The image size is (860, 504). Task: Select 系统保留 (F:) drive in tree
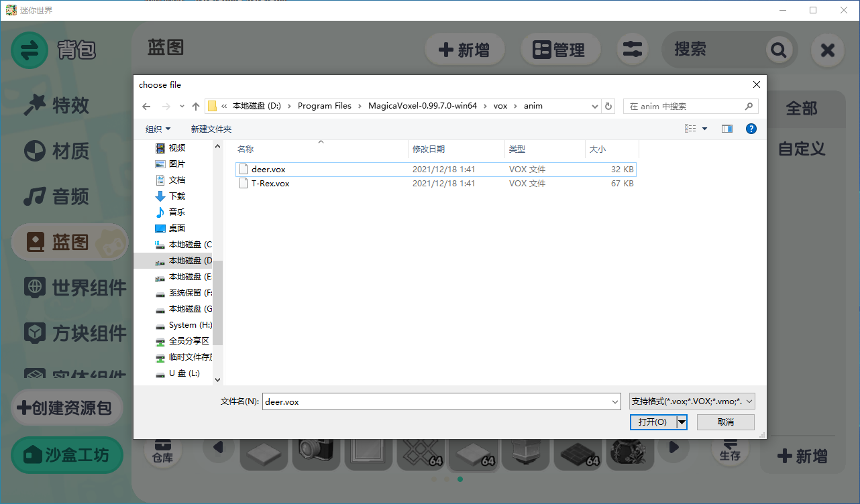tap(182, 293)
